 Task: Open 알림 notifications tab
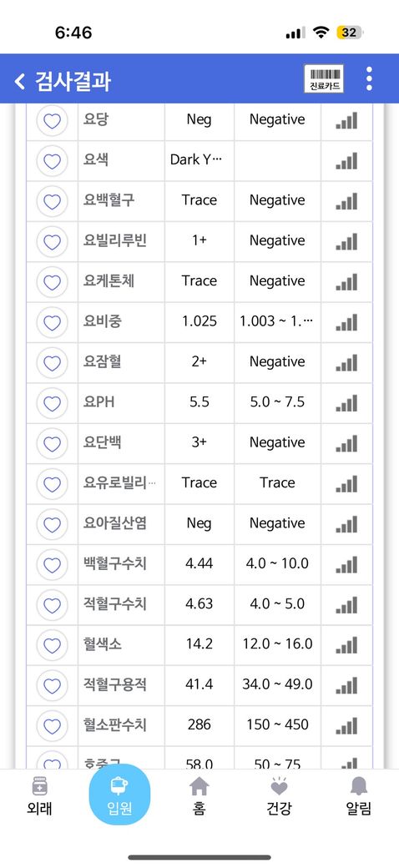359,796
